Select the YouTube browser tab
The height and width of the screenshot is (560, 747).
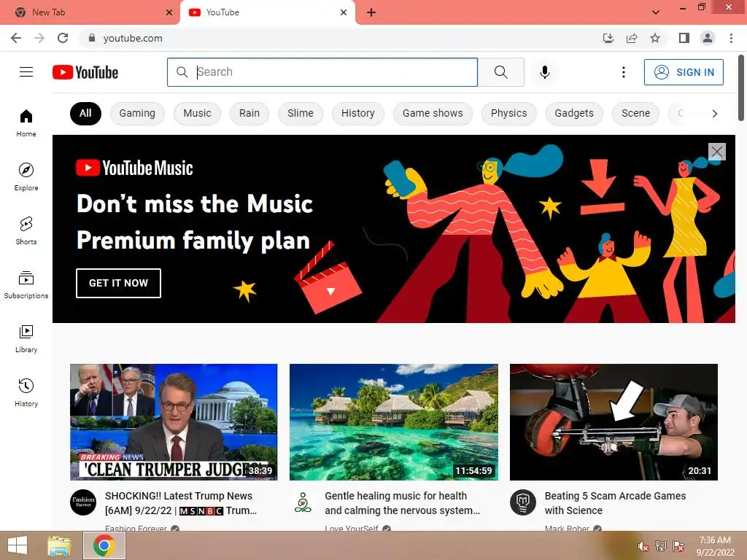[x=267, y=12]
